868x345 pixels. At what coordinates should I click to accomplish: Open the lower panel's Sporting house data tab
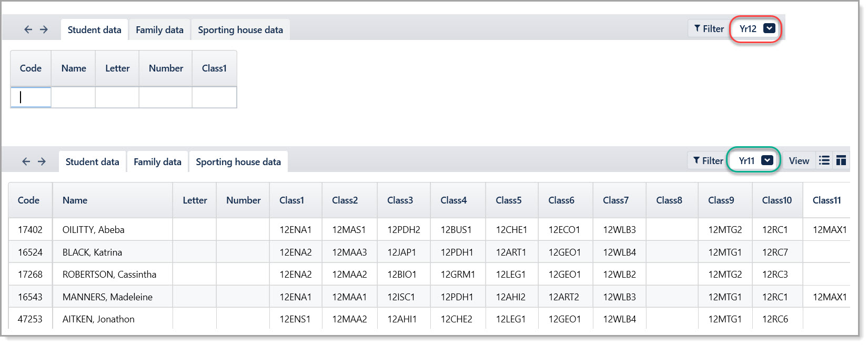(x=238, y=162)
